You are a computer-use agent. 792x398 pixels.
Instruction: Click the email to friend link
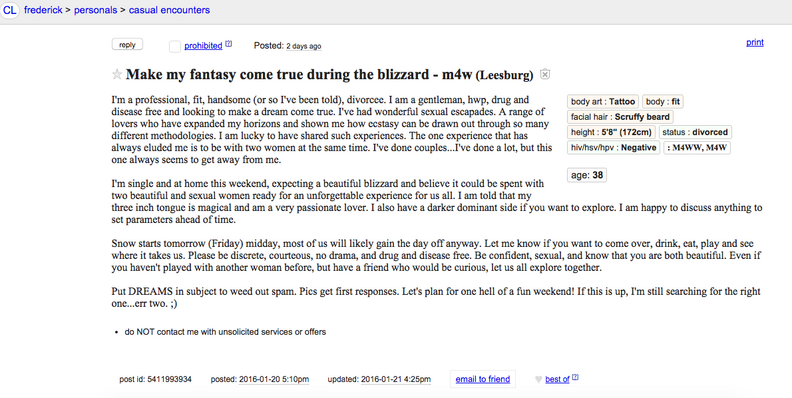point(482,379)
